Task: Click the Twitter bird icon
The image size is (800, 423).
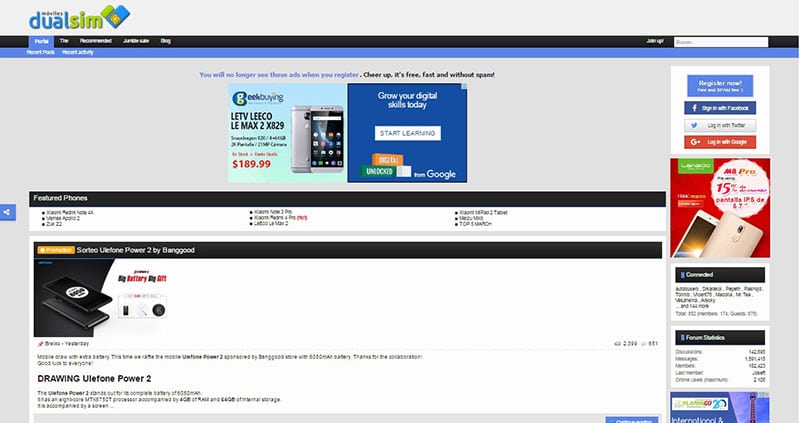Action: [694, 126]
